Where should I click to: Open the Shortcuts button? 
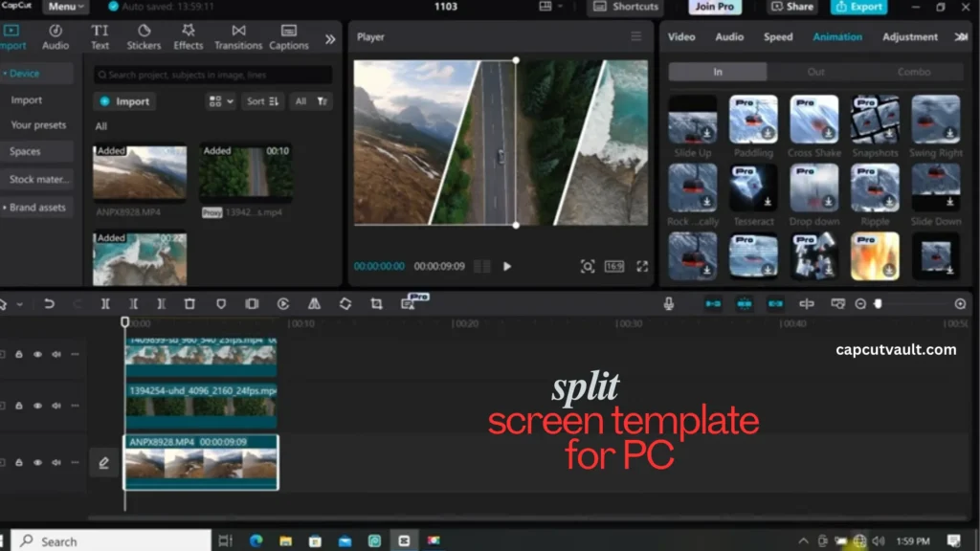tap(626, 7)
